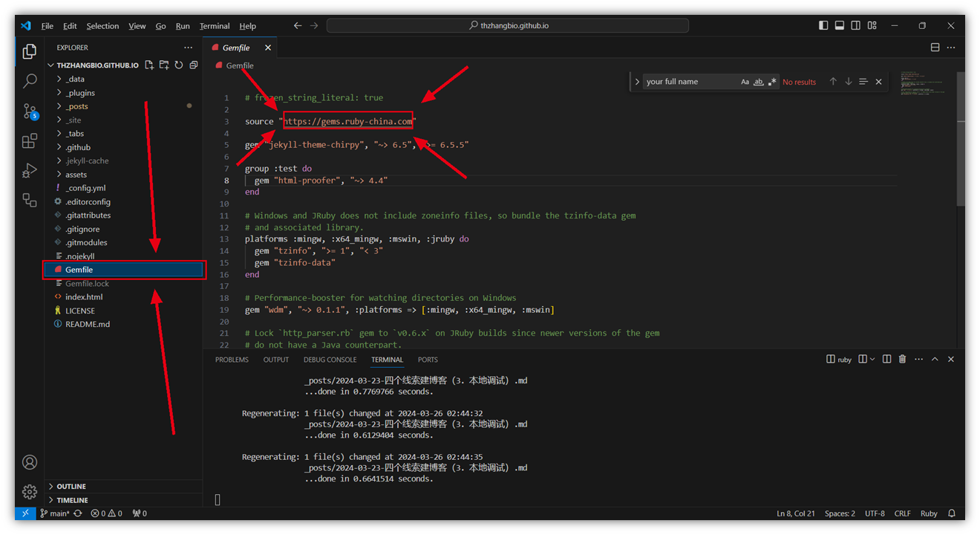This screenshot has height=535, width=980.
Task: Expand the _data folder
Action: point(124,79)
